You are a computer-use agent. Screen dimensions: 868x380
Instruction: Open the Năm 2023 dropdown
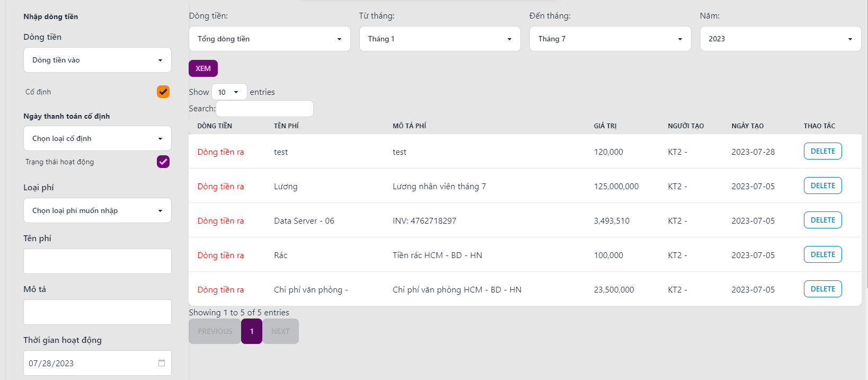pos(781,39)
